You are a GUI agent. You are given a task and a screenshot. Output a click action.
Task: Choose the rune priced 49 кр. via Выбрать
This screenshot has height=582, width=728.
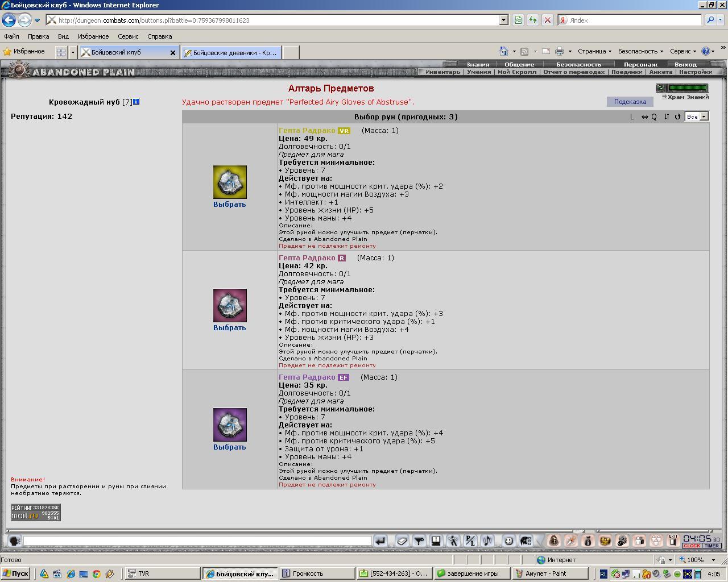(230, 205)
